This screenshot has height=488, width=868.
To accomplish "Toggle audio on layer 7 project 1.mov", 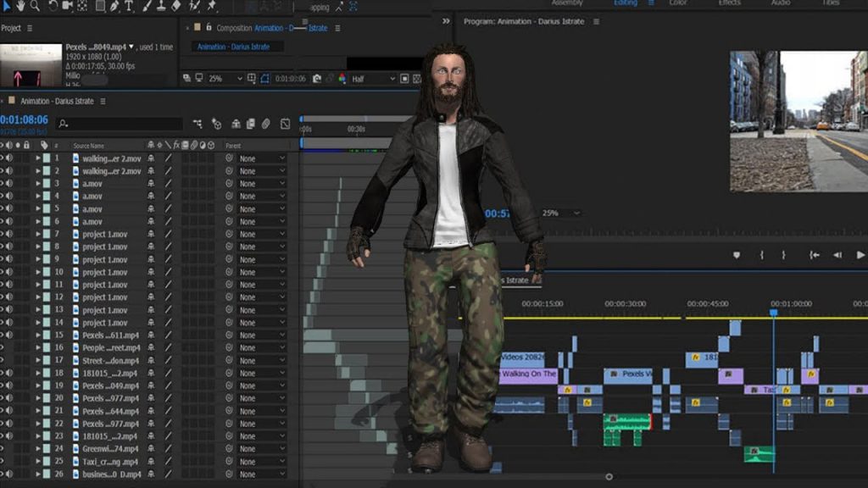I will 9,234.
